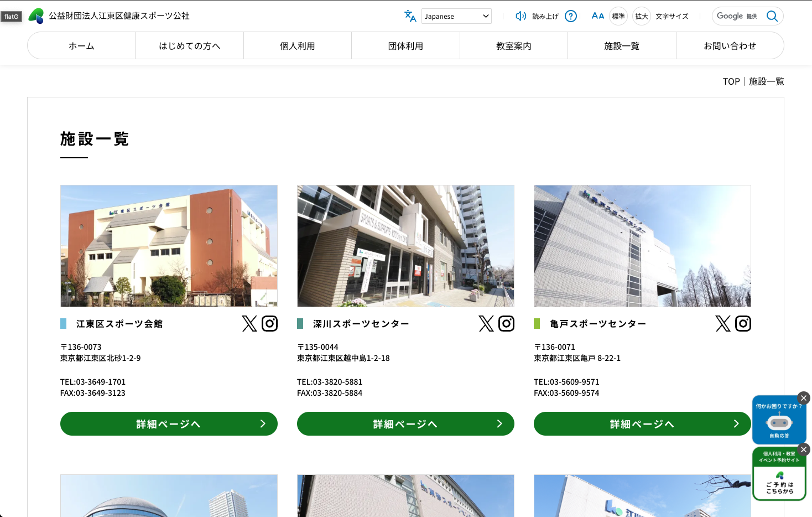Click the Google search input field
The image size is (812, 517).
click(x=738, y=16)
